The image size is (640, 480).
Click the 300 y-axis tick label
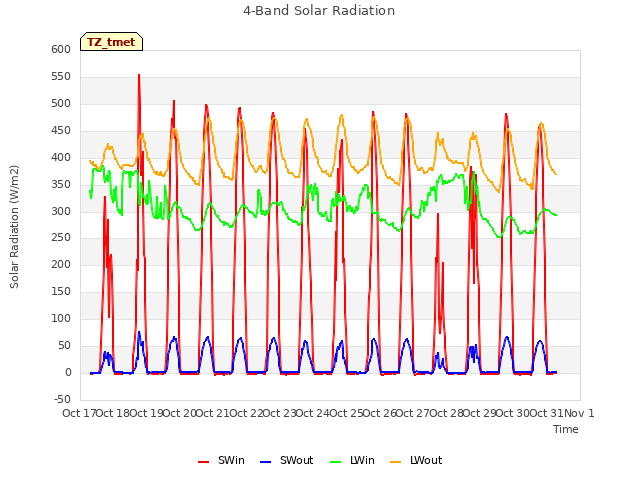61,211
